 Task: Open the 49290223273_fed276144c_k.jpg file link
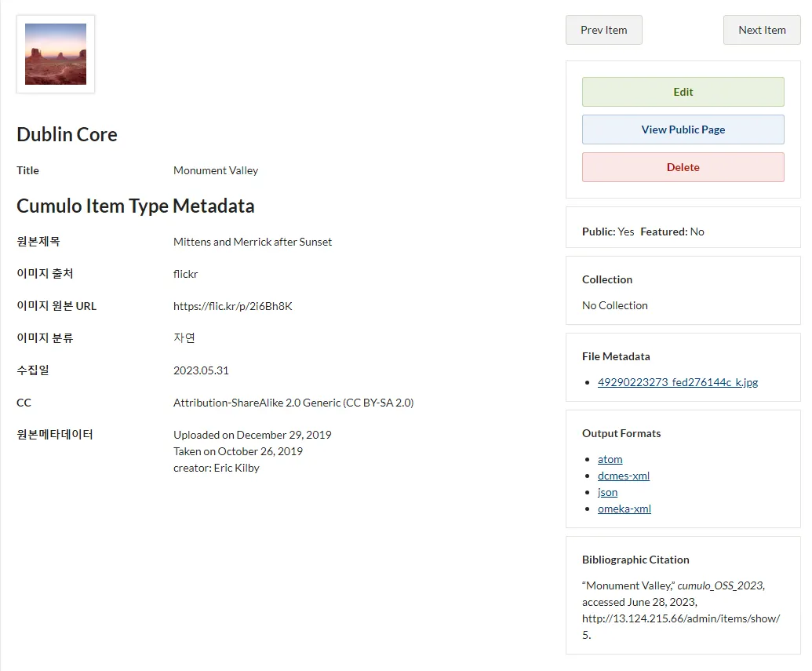coord(677,382)
